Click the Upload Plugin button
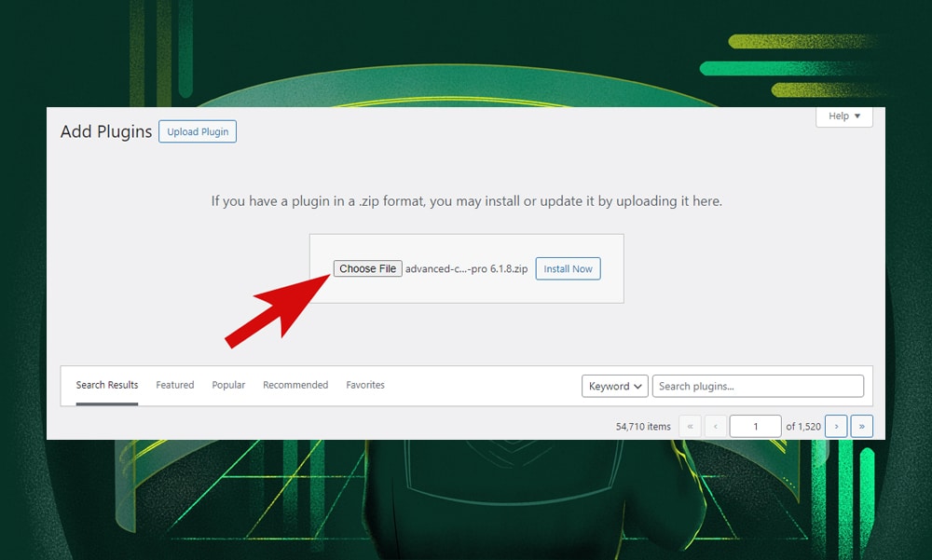 [198, 131]
